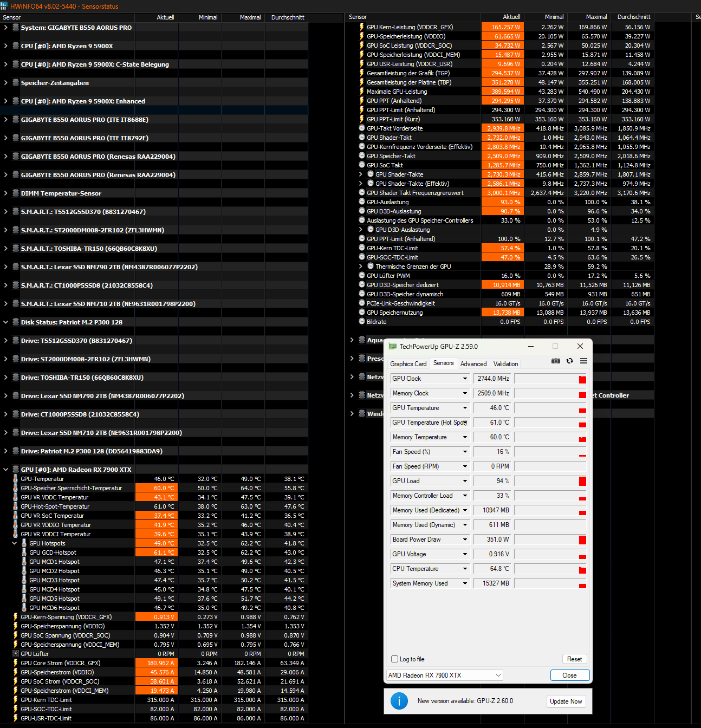Click the Reset button in GPU-Z
Image resolution: width=701 pixels, height=728 pixels.
(x=574, y=659)
